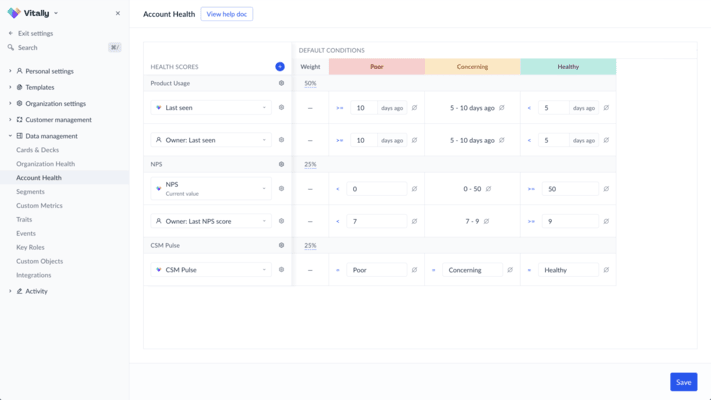Open the Vitally workspace dropdown arrow

coord(56,13)
